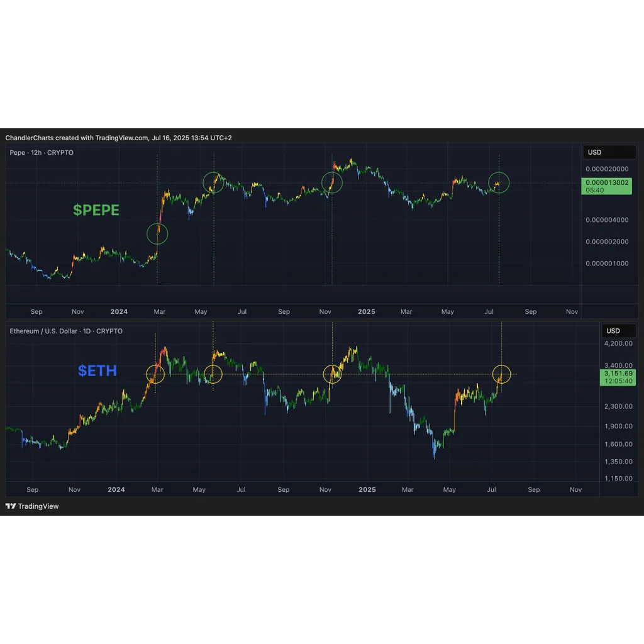Screen dimensions: 644x644
Task: Click the 12:05:40 countdown under the Ethereum price
Action: point(618,381)
